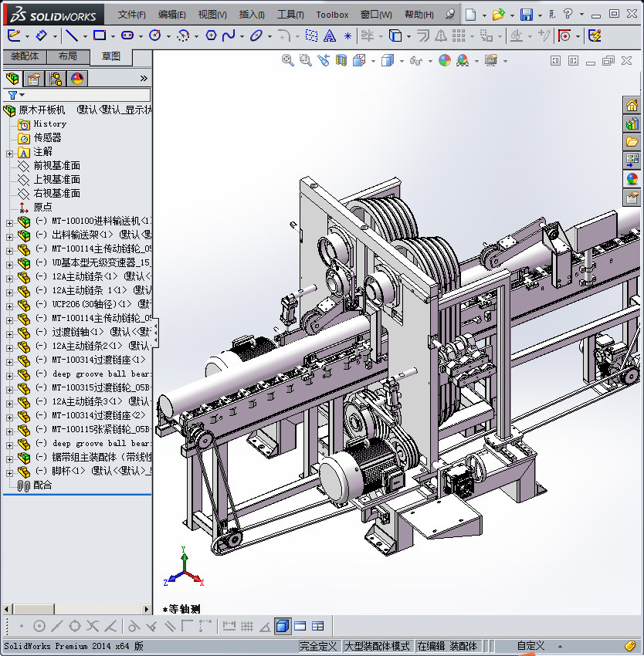This screenshot has width=644, height=656.
Task: Click the Sketch Text tool icon
Action: point(330,36)
